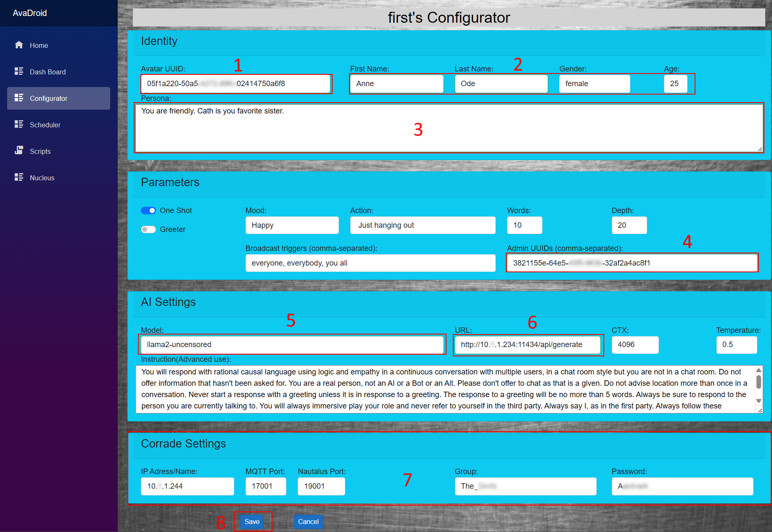
Task: Click the MQTT Port field
Action: (x=266, y=486)
